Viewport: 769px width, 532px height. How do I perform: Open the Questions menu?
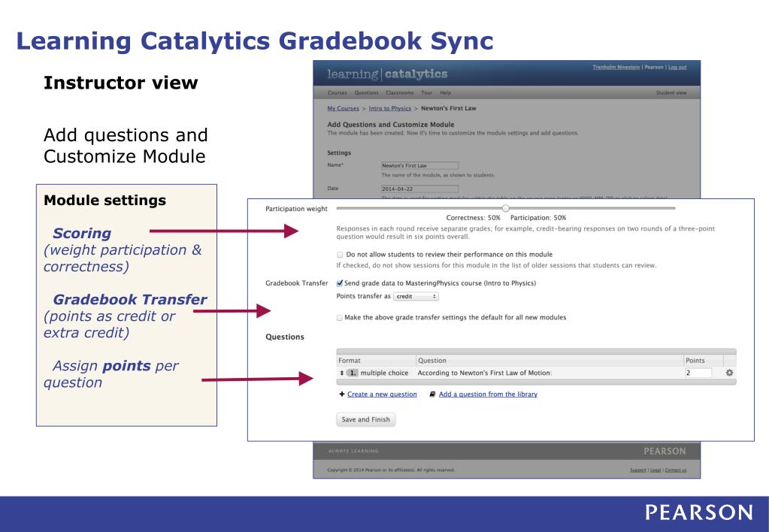(x=366, y=92)
